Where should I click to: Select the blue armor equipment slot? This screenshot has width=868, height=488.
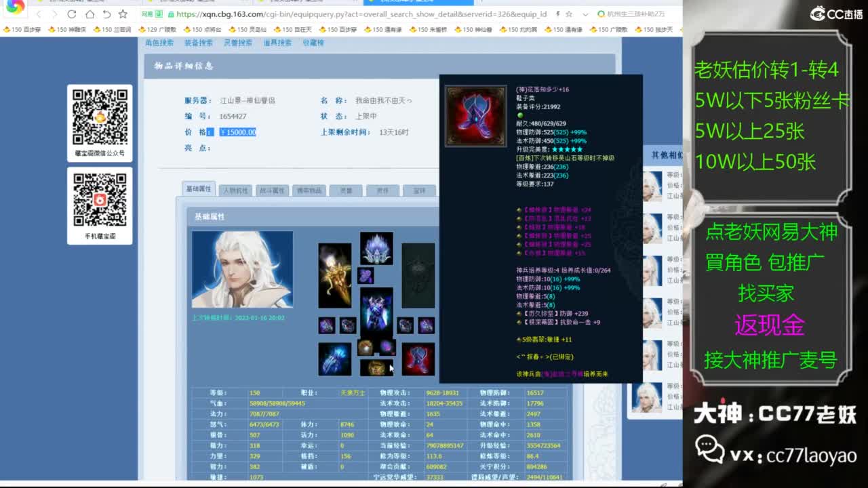coord(376,311)
